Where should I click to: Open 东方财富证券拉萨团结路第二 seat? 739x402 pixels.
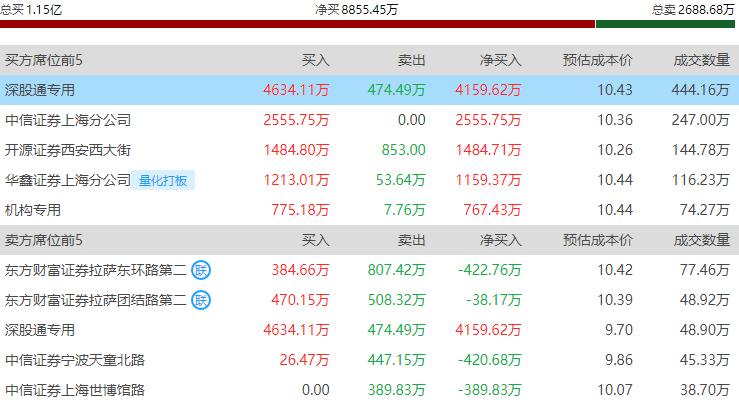(96, 300)
